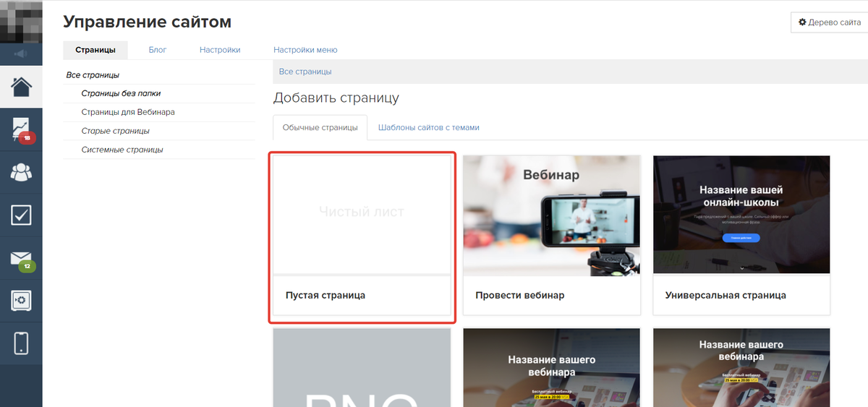Switch to the Настройки меню tab

coord(305,50)
